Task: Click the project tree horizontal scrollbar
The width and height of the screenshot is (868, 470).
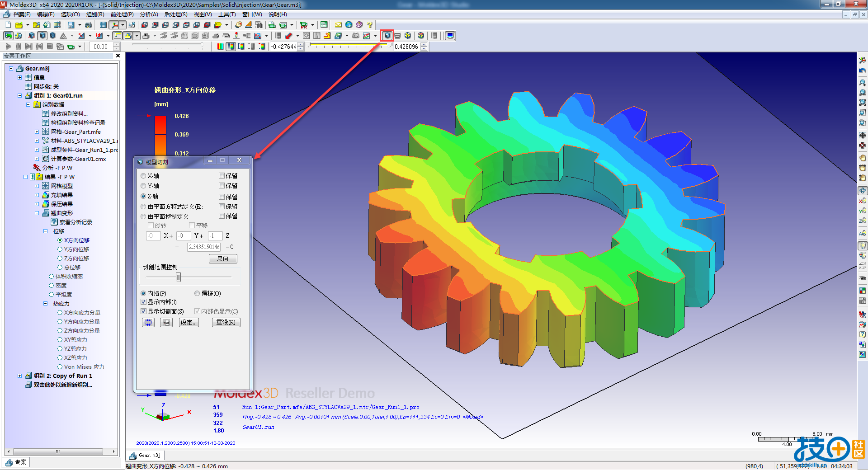Action: tap(61, 451)
